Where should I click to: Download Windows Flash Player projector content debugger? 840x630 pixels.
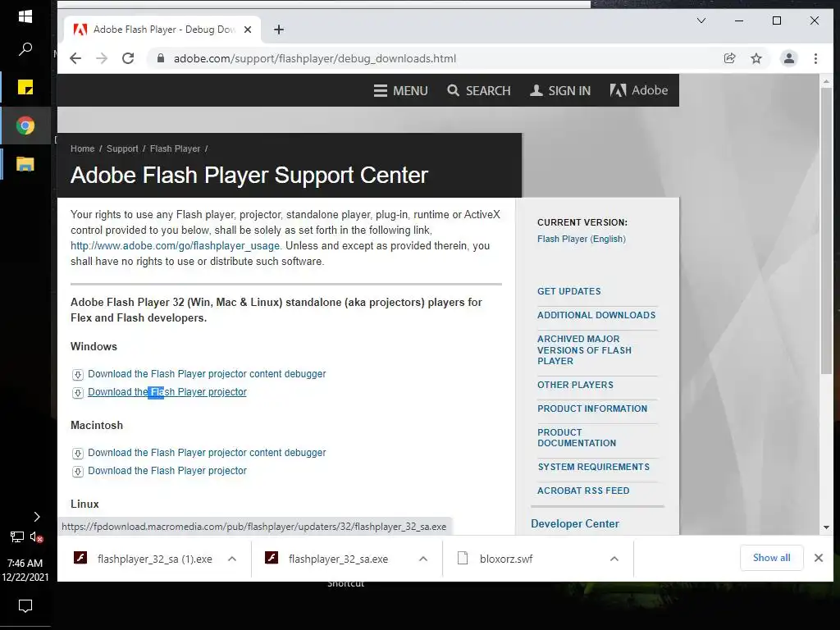[207, 374]
